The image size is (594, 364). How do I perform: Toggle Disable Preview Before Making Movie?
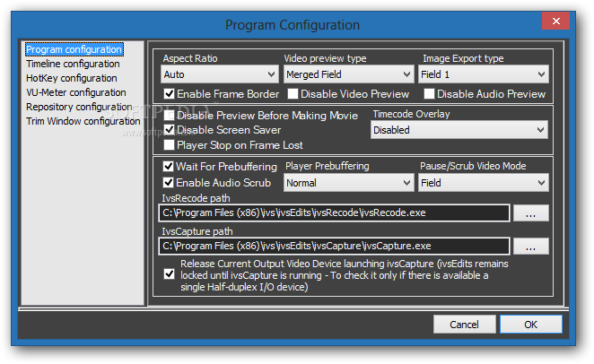click(x=169, y=115)
